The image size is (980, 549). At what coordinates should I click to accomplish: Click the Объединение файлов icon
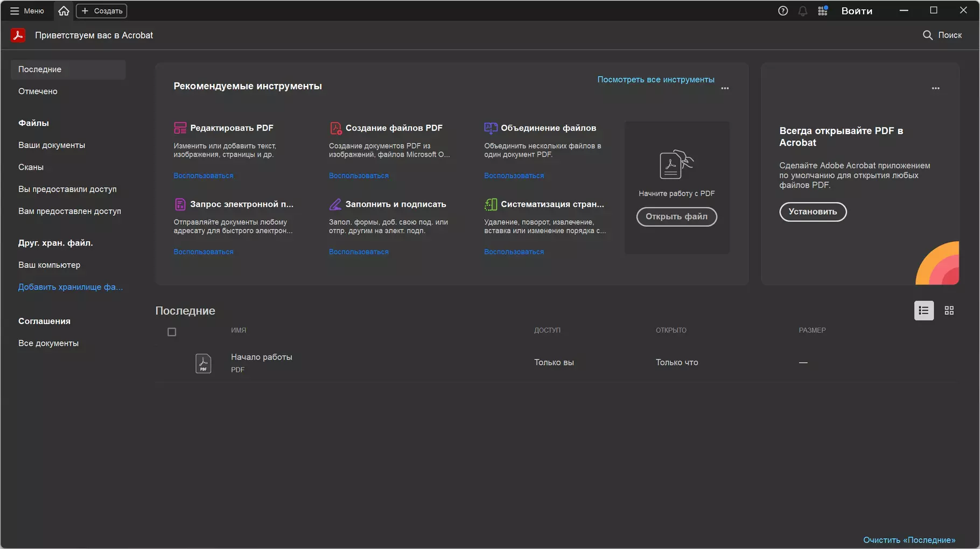491,128
